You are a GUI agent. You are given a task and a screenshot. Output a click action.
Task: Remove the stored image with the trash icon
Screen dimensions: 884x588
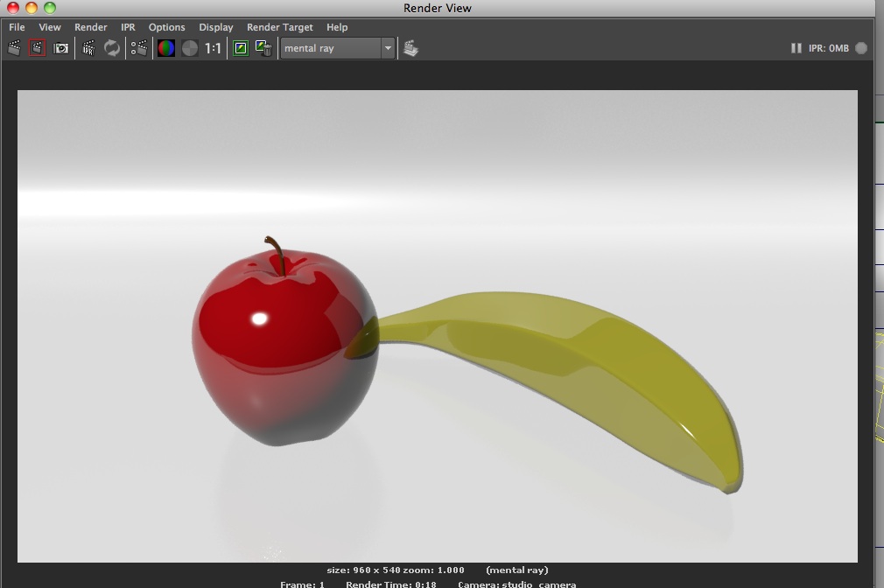[263, 48]
